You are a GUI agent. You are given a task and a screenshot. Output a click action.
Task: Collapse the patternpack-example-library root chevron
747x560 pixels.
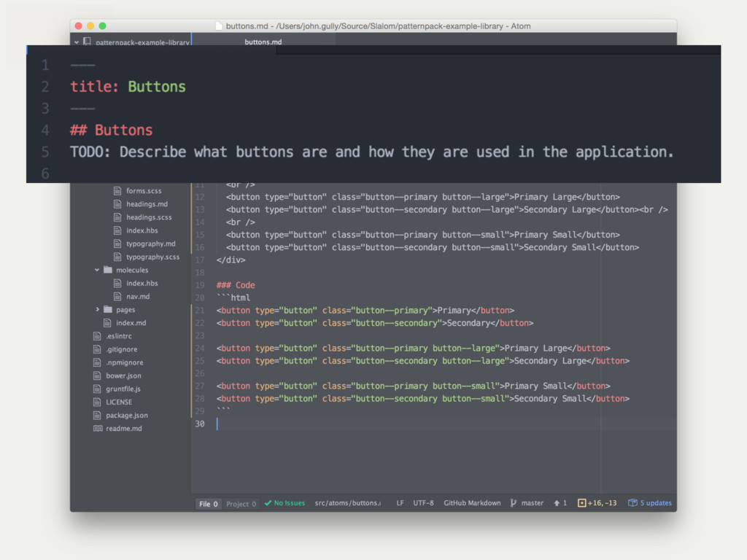76,42
